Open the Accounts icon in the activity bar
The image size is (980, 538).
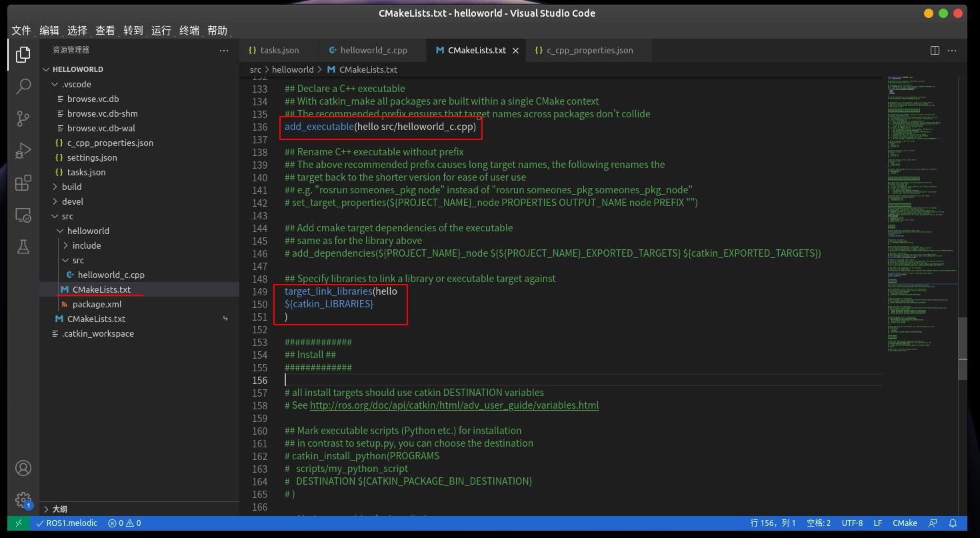point(23,468)
